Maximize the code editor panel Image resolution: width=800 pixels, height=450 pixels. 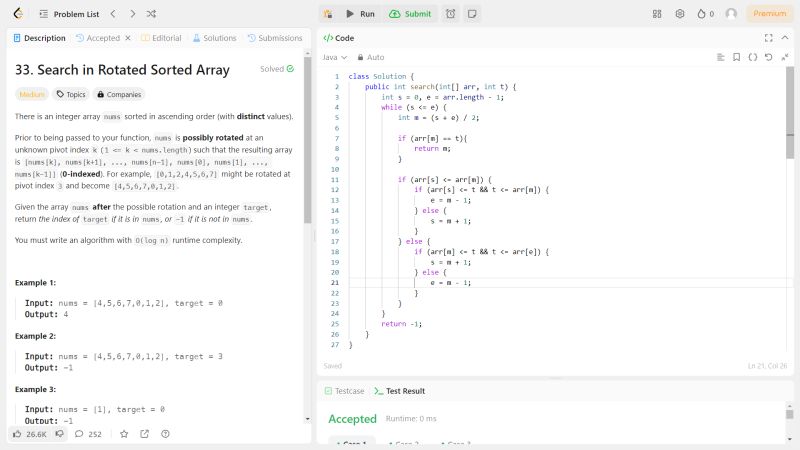[768, 38]
